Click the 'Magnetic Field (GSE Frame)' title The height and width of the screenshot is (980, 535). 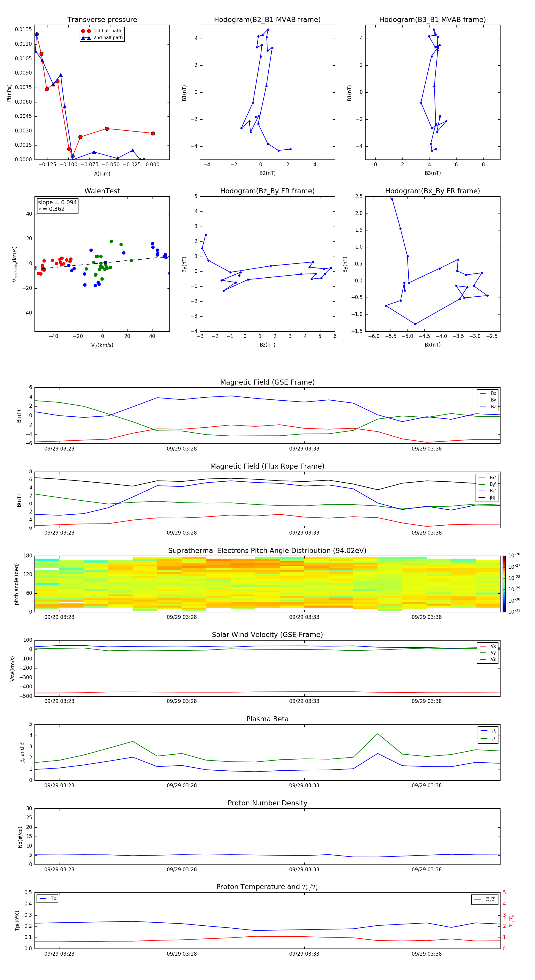(267, 382)
